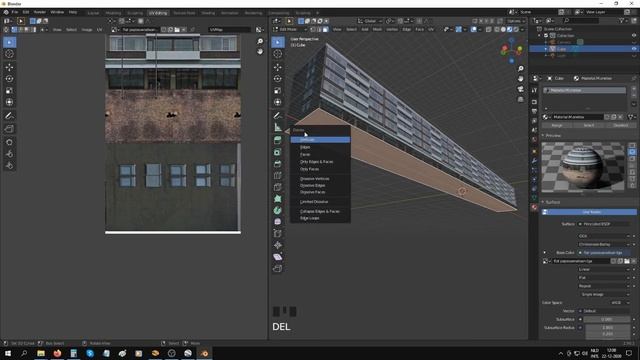The image size is (640, 360).
Task: Select the Cursor tool in the UV editor
Action: coord(9,54)
